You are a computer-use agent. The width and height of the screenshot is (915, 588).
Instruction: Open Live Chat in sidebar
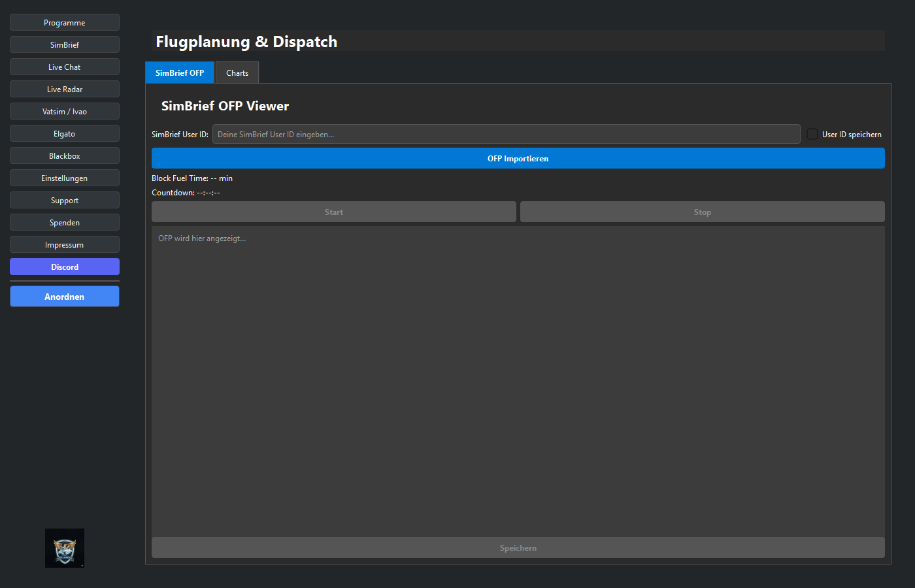point(65,67)
